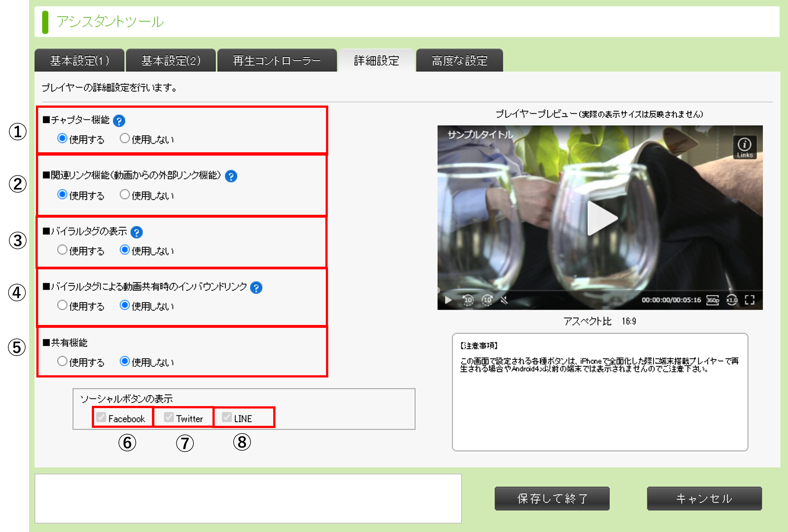Open help icon beside バイラルタグの表示
Screen dimensions: 788x532
pyautogui.click(x=136, y=232)
